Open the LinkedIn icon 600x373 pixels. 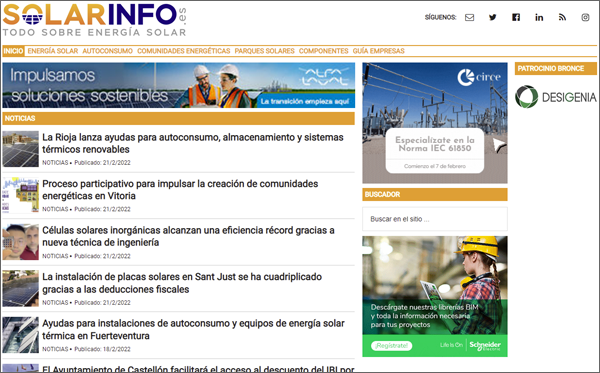click(539, 17)
